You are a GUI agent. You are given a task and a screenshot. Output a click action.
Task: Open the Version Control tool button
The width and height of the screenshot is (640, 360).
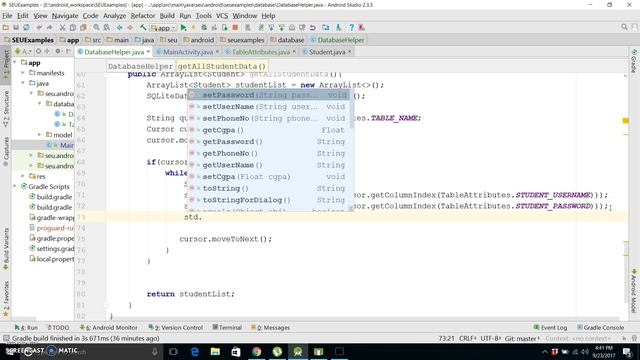[175, 327]
